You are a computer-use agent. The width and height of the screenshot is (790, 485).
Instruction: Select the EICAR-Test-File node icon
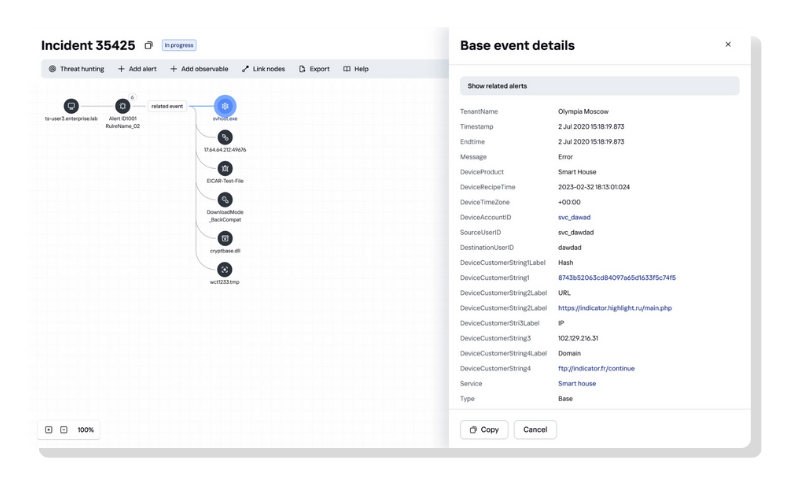[x=226, y=168]
